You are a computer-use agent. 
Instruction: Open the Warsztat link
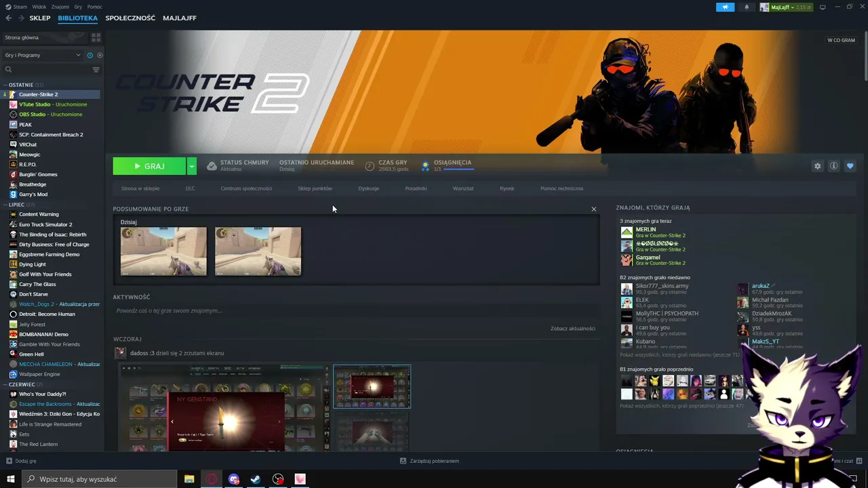(x=463, y=188)
